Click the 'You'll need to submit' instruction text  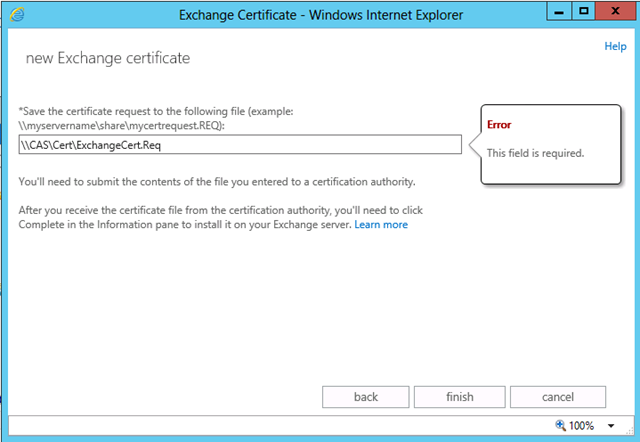pos(217,182)
